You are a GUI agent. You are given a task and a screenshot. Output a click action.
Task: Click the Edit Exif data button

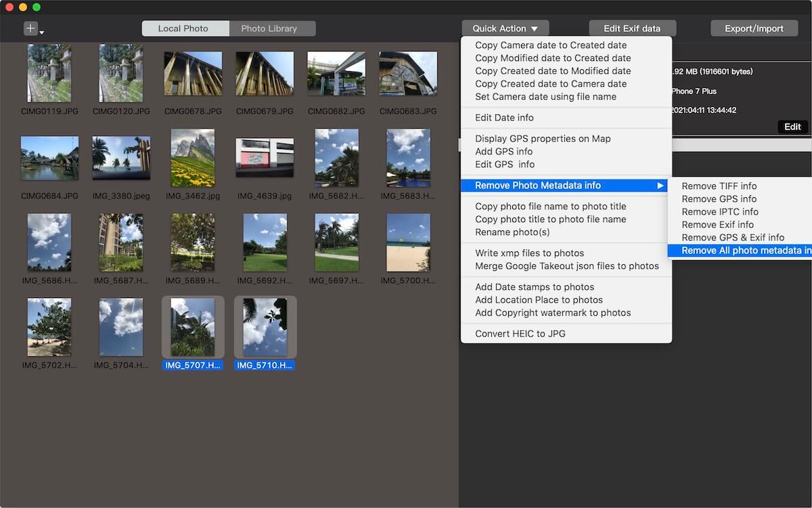(632, 28)
